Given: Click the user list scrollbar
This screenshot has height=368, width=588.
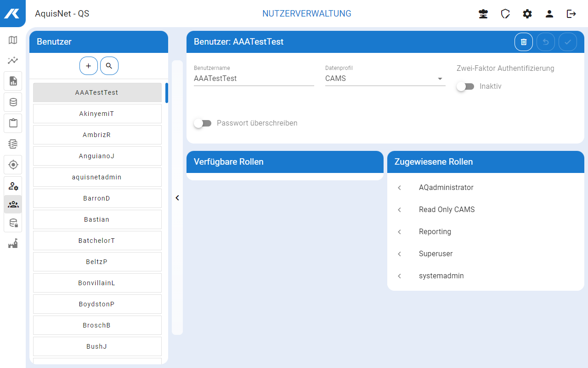Looking at the screenshot, I should [166, 93].
